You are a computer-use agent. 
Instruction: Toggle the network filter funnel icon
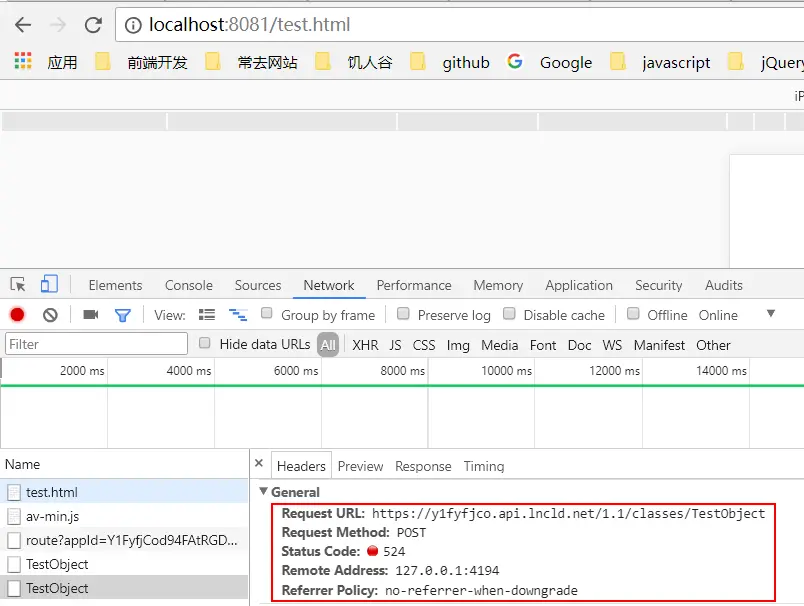(123, 315)
